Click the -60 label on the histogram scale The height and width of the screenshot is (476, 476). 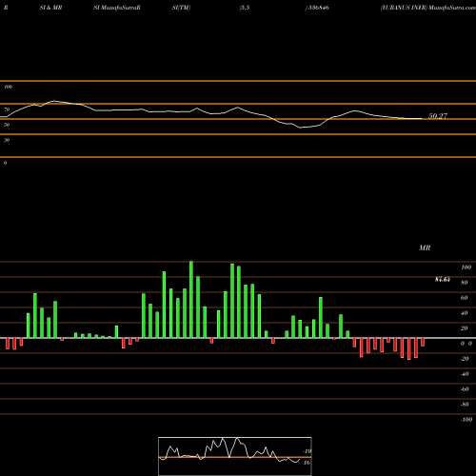(x=465, y=389)
